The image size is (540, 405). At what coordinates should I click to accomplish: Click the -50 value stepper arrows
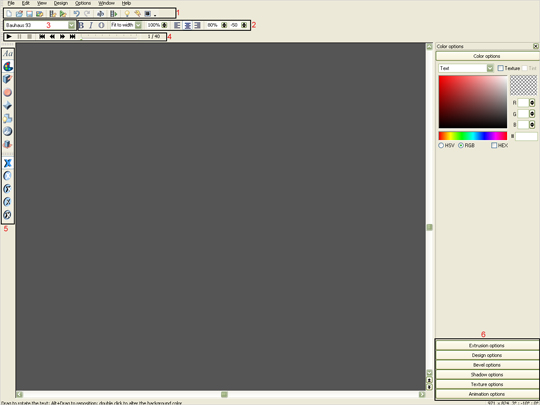tap(244, 25)
